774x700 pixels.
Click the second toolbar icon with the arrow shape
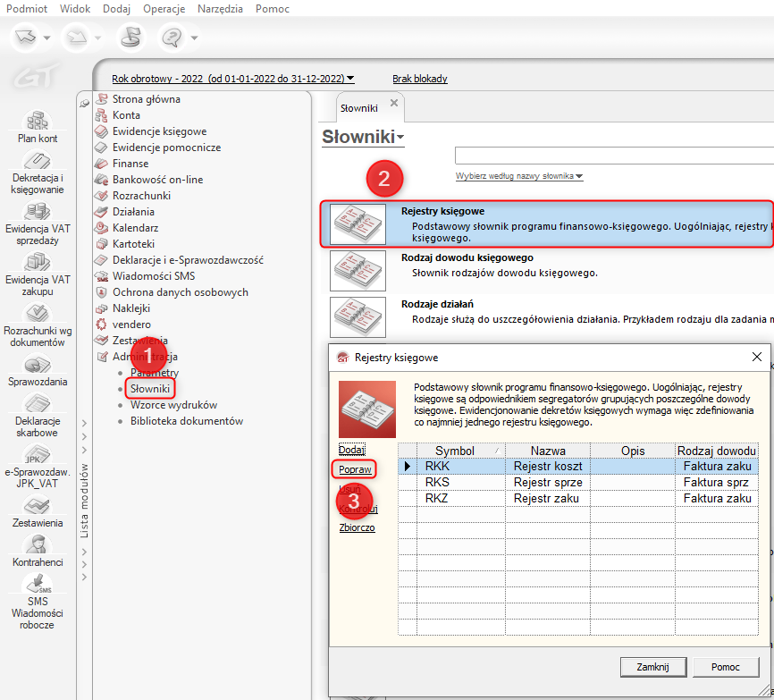(77, 37)
